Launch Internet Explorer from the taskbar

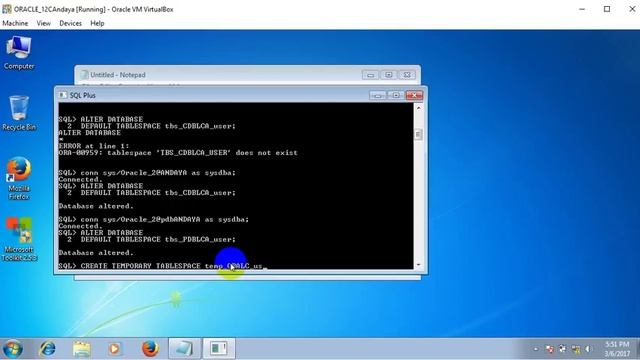(48, 349)
